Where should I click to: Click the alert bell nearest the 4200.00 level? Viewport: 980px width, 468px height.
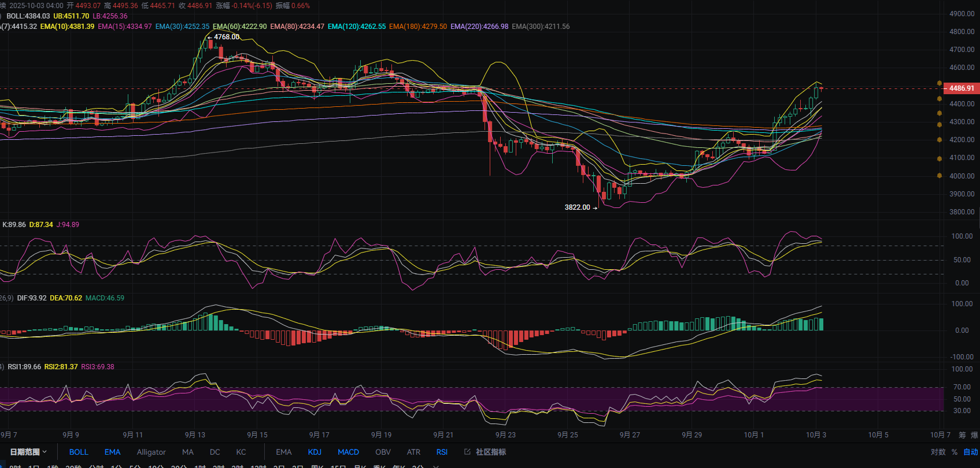tap(940, 139)
